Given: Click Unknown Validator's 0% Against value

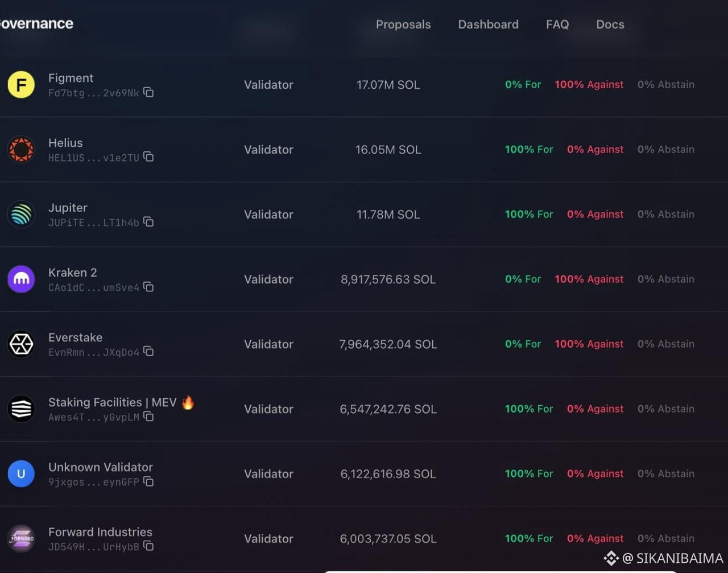Looking at the screenshot, I should coord(595,474).
